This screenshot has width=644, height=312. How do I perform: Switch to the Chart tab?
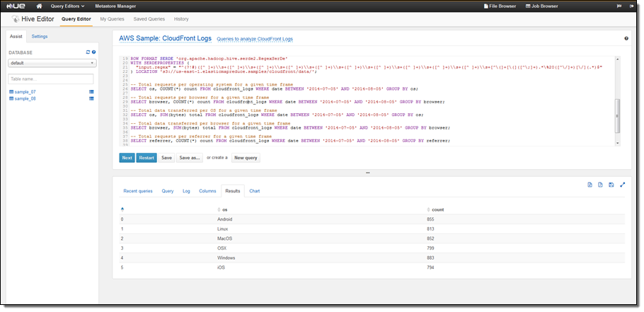click(x=254, y=191)
